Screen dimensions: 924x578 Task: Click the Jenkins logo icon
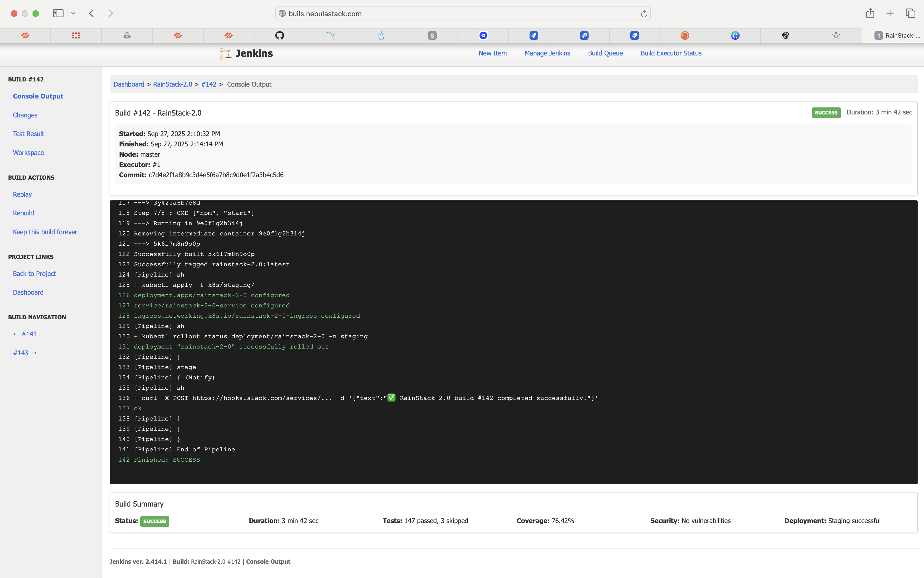point(225,54)
